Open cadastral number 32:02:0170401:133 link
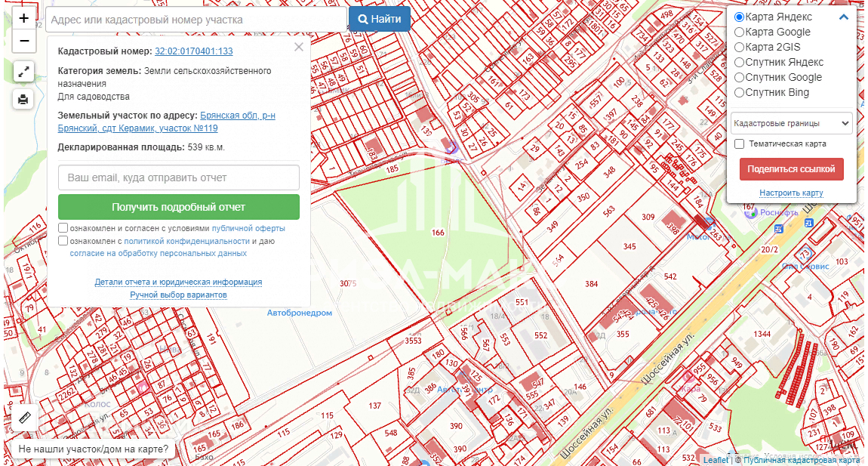Viewport: 868px width, 466px height. click(194, 51)
